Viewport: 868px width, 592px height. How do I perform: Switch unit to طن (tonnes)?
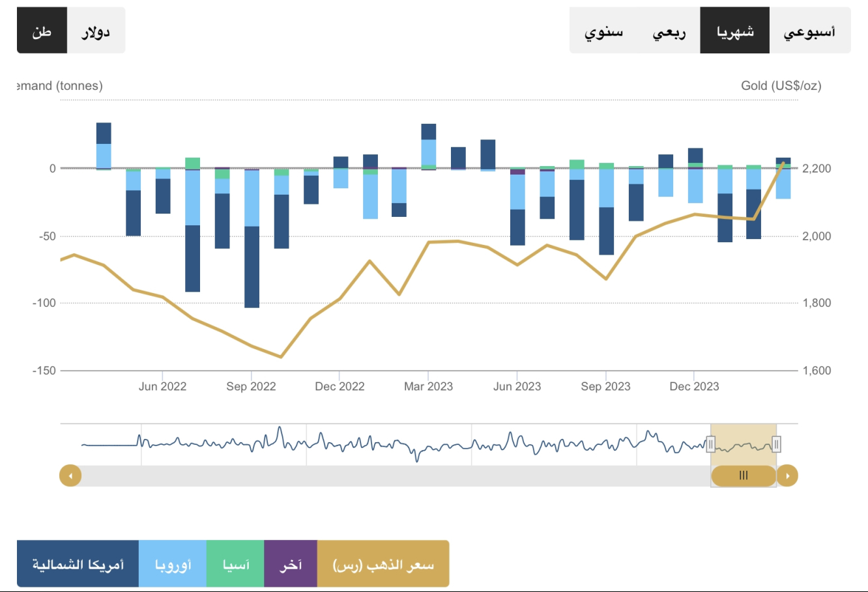[42, 31]
